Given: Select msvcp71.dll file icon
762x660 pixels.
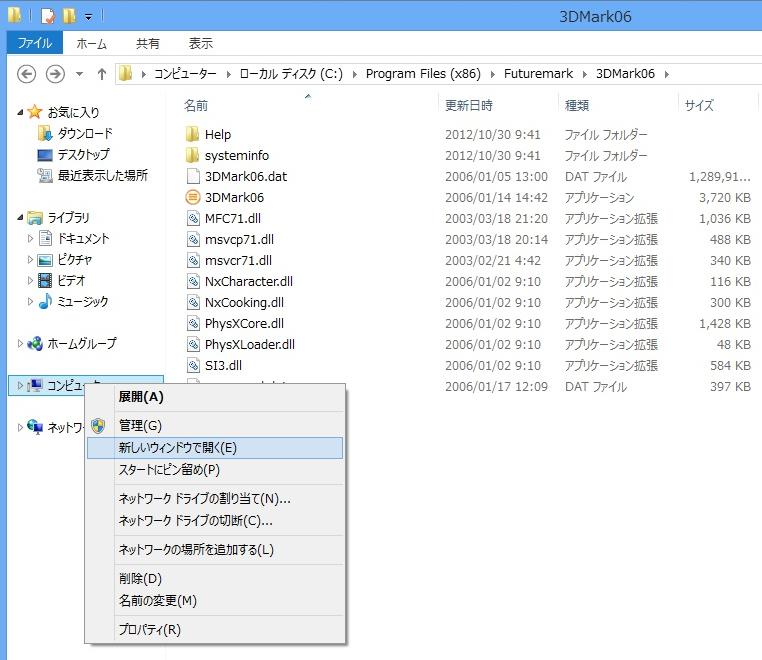Looking at the screenshot, I should click(193, 239).
